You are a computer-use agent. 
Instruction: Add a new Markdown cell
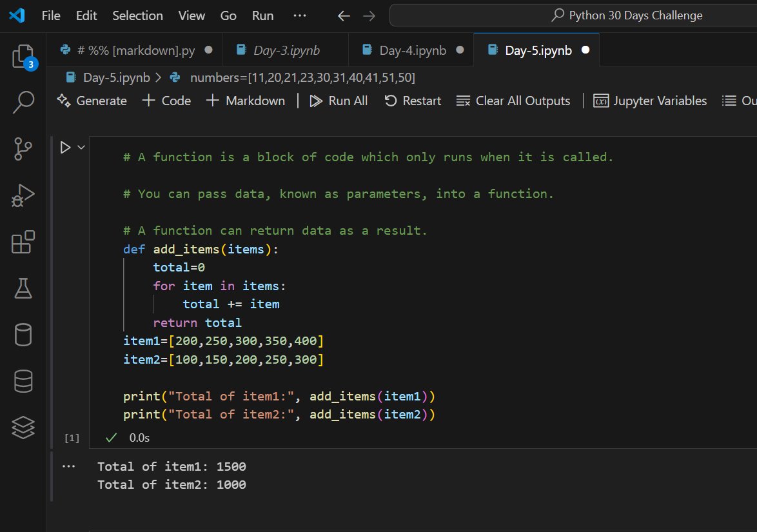246,101
